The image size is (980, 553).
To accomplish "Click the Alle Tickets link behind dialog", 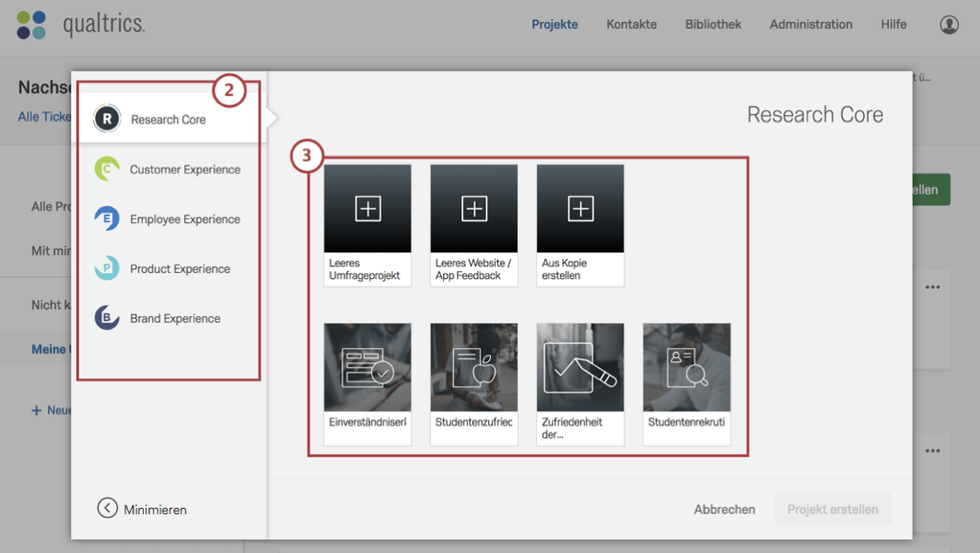I will (44, 116).
